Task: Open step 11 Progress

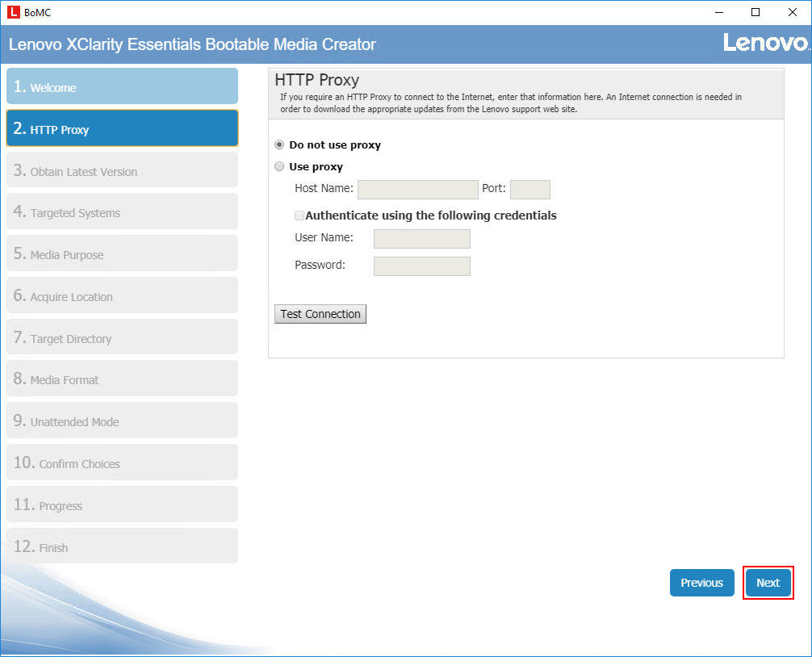Action: [122, 504]
